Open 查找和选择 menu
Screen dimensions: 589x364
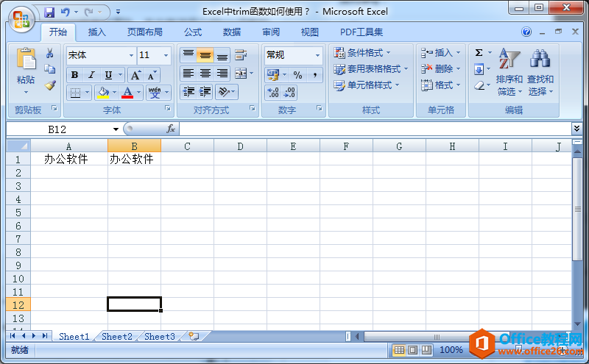[x=540, y=71]
